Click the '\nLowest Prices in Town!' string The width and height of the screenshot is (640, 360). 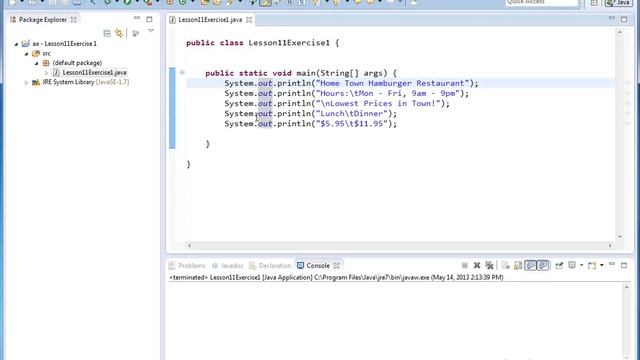(378, 104)
